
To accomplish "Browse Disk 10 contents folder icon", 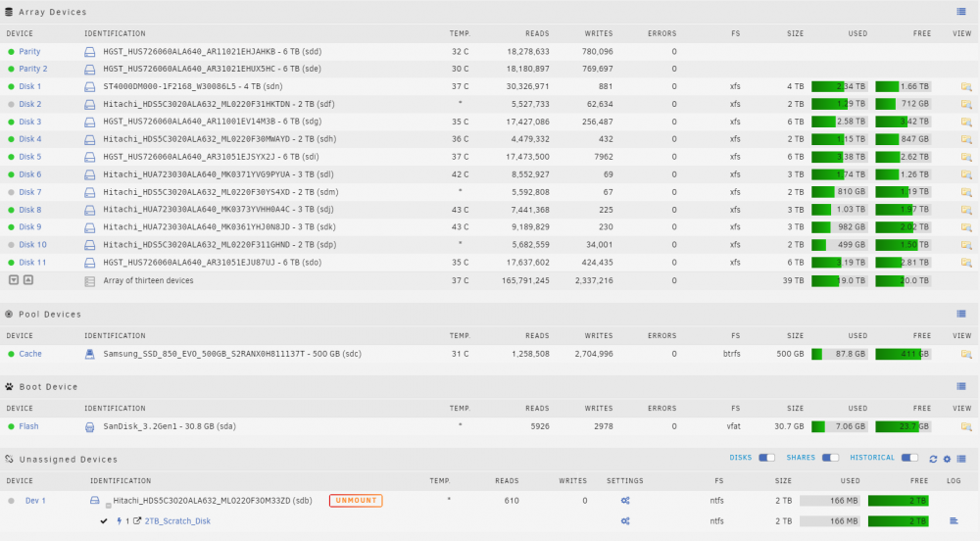I will [966, 245].
